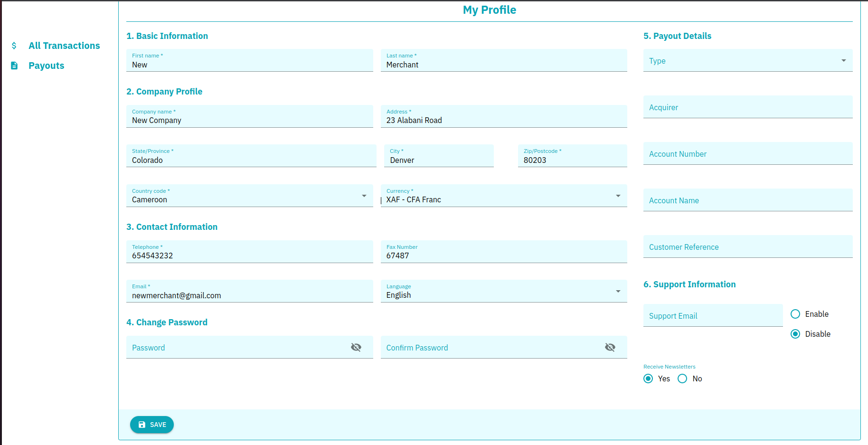Screen dimensions: 868x445
Task: Click the SAVE button label
Action: pyautogui.click(x=158, y=425)
